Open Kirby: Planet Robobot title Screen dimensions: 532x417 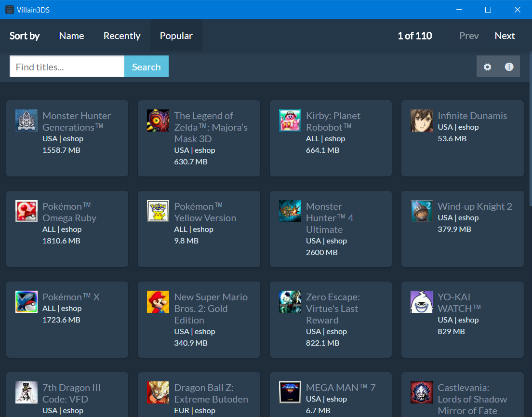pyautogui.click(x=333, y=121)
